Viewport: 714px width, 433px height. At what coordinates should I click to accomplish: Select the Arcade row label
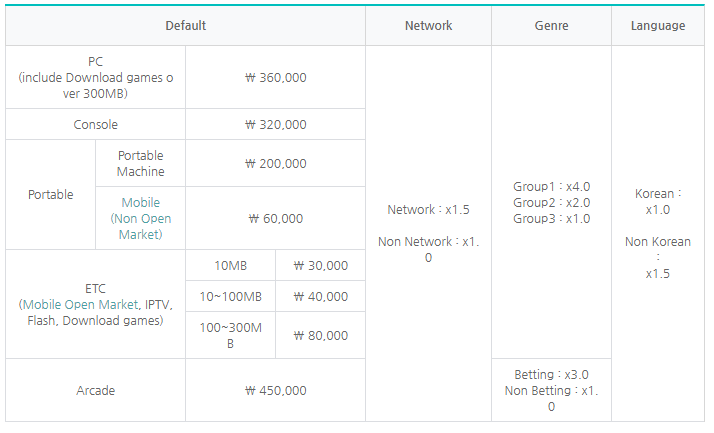(x=95, y=390)
